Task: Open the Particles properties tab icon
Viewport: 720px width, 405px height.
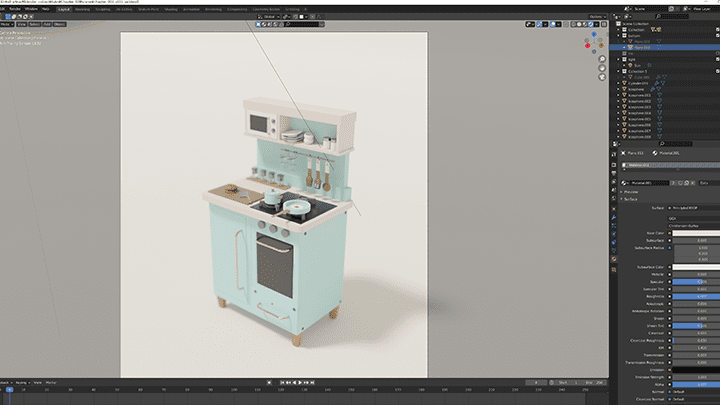Action: coord(614,225)
